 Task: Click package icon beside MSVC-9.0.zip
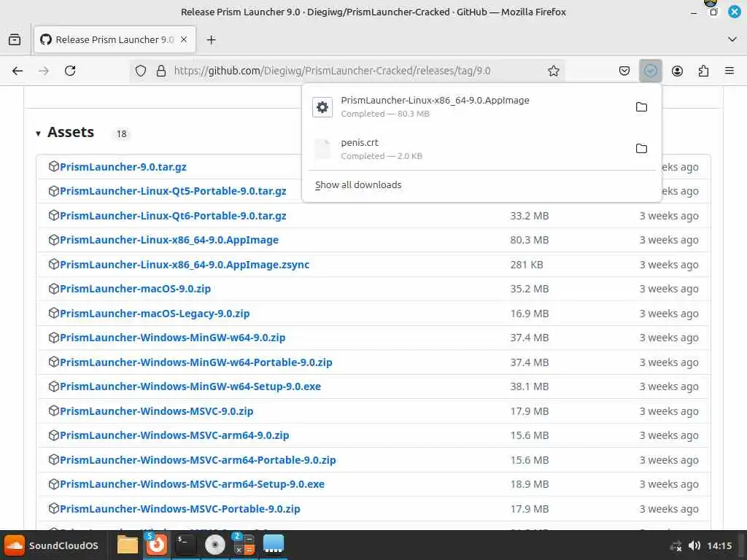click(x=53, y=411)
